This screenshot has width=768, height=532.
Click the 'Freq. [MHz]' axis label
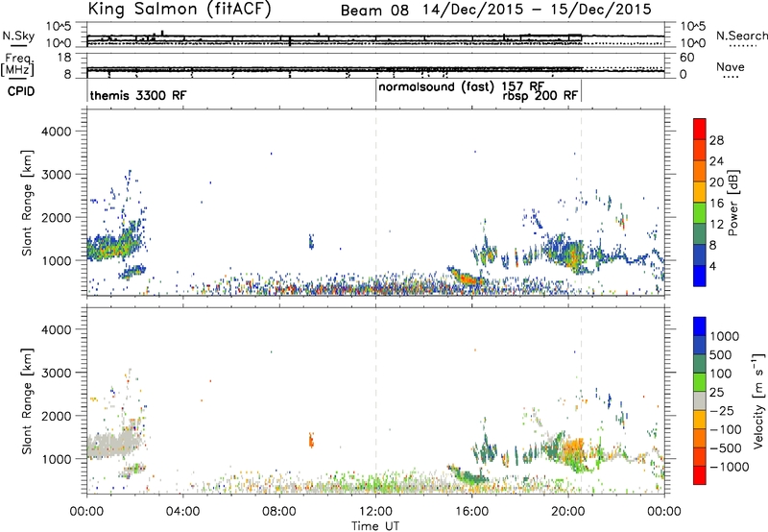tap(17, 65)
